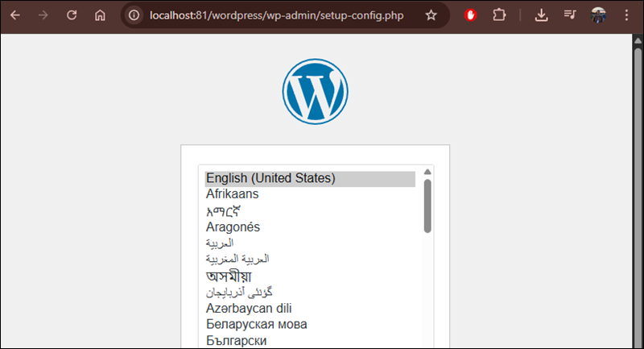Click the language list scrollbar thumb
This screenshot has width=644, height=349.
[427, 206]
